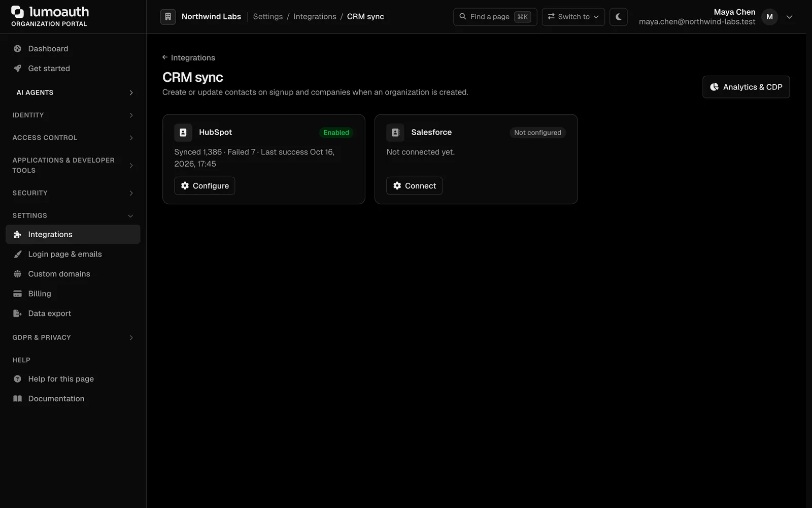The height and width of the screenshot is (508, 812).
Task: Open Login page & emails settings
Action: [73, 255]
